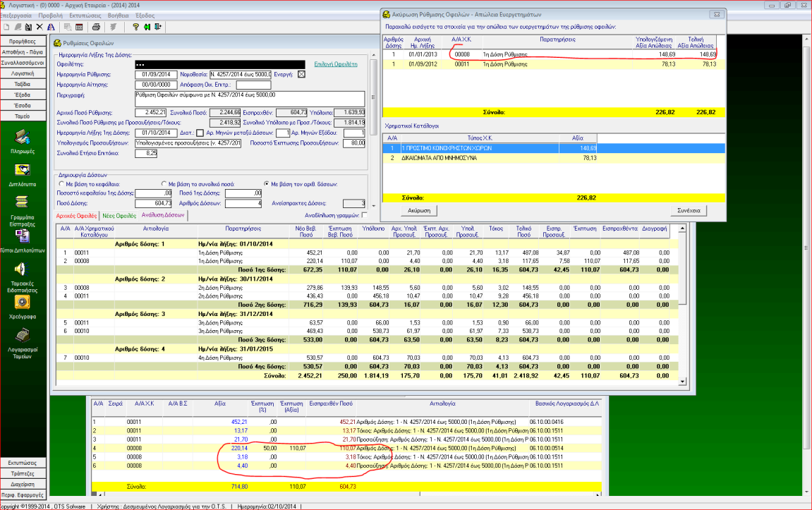812x510 pixels.
Task: Expand the Συναλλασσόμενοι sidebar section
Action: (x=23, y=63)
